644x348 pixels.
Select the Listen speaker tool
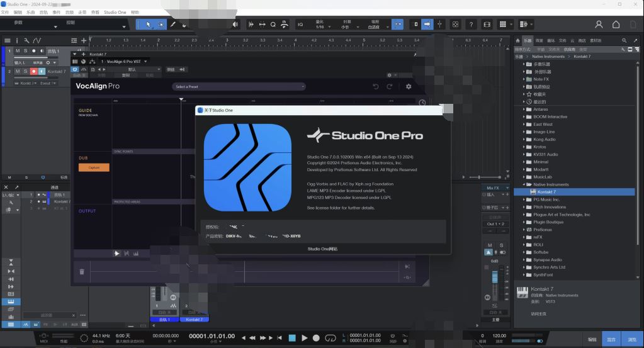235,25
